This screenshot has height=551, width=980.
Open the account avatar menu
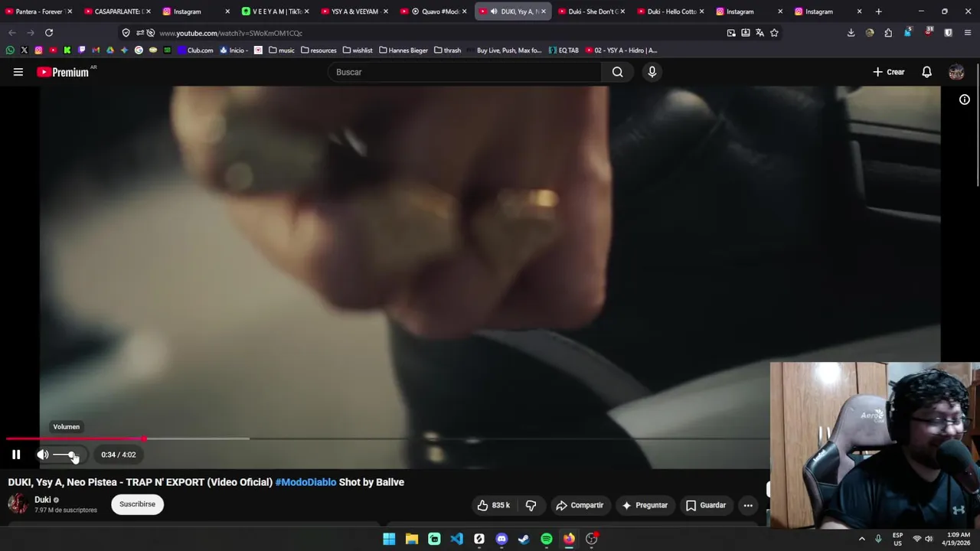pos(956,72)
